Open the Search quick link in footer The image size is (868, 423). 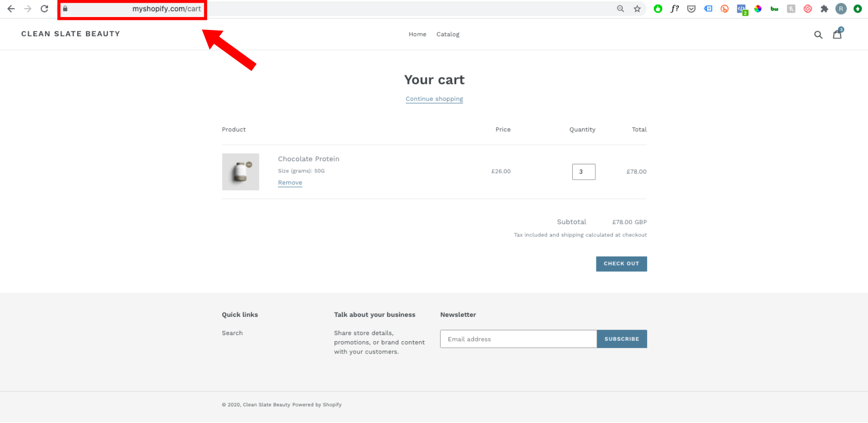click(x=232, y=333)
